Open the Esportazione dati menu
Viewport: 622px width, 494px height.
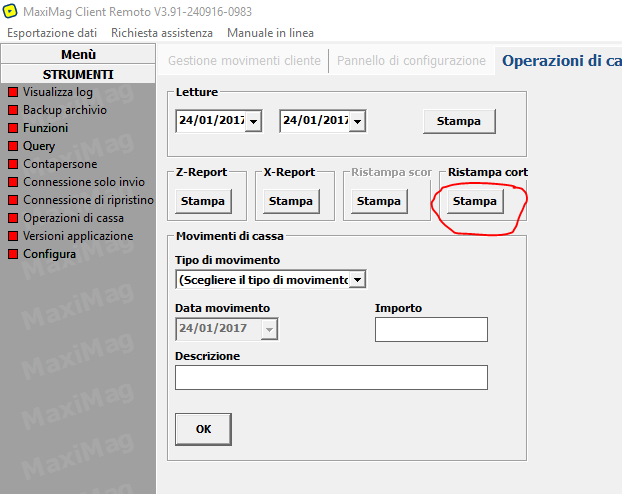pos(52,33)
